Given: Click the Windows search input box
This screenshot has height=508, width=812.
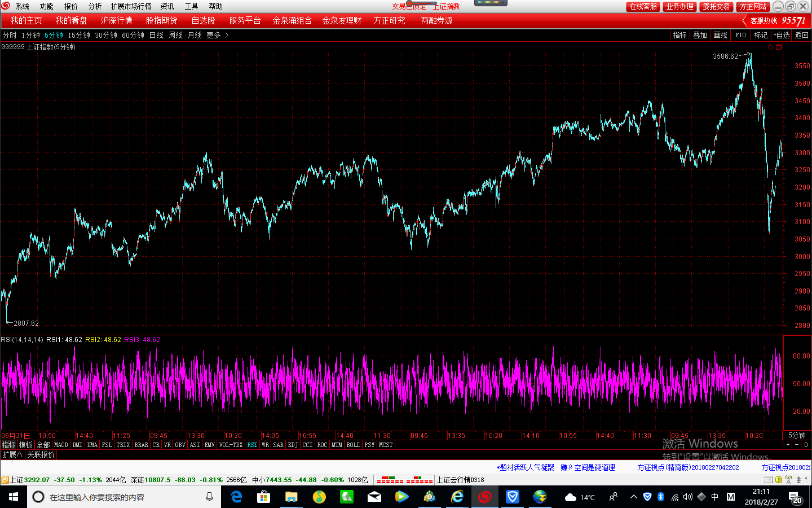Looking at the screenshot, I should coord(124,497).
